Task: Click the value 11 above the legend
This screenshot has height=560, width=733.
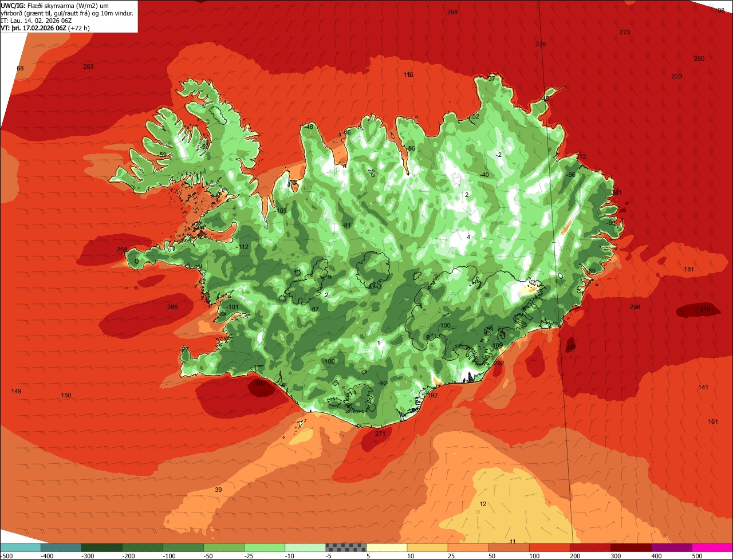Action: (x=513, y=542)
